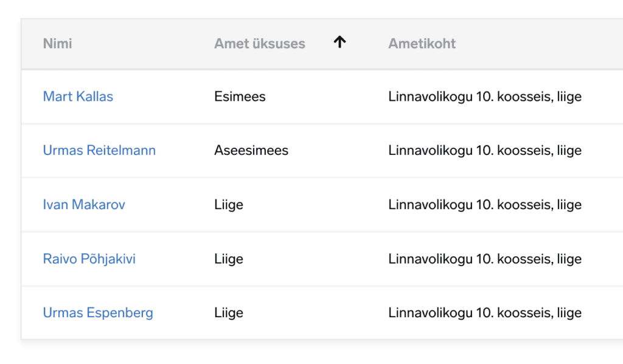Click Ametikoht text in Urmas Espenberg row
This screenshot has height=364, width=623.
[x=484, y=313]
